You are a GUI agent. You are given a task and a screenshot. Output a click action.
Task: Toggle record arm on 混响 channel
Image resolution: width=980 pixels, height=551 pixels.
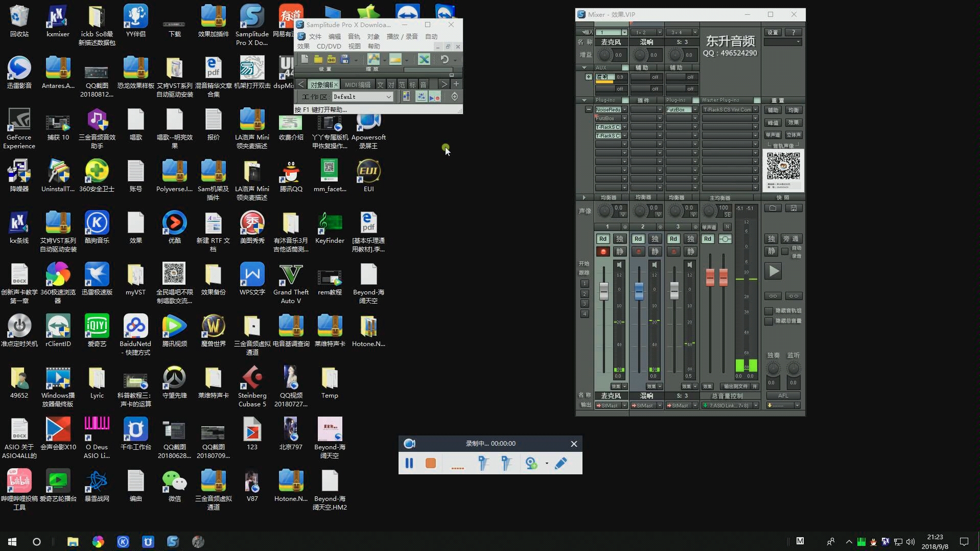638,251
